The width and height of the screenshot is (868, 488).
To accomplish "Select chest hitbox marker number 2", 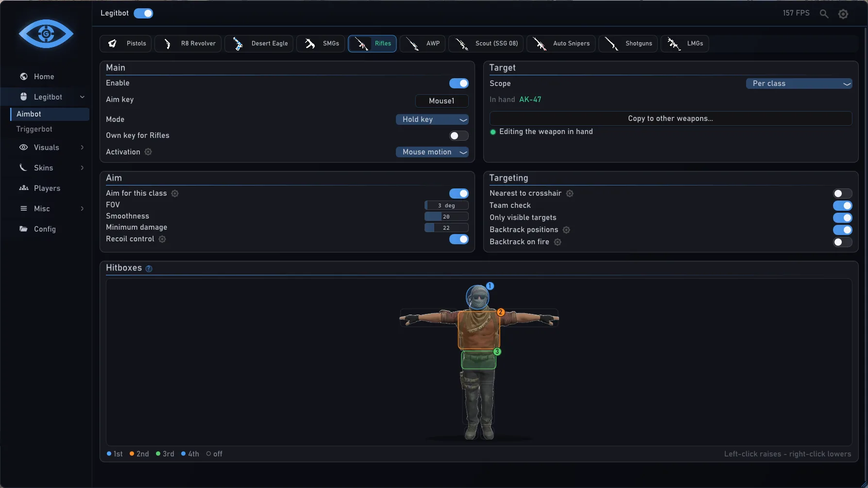I will pyautogui.click(x=501, y=312).
